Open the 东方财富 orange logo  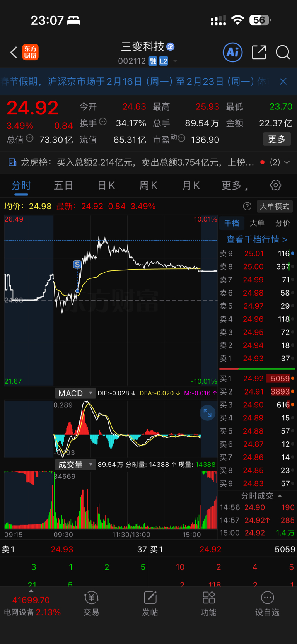[30, 52]
